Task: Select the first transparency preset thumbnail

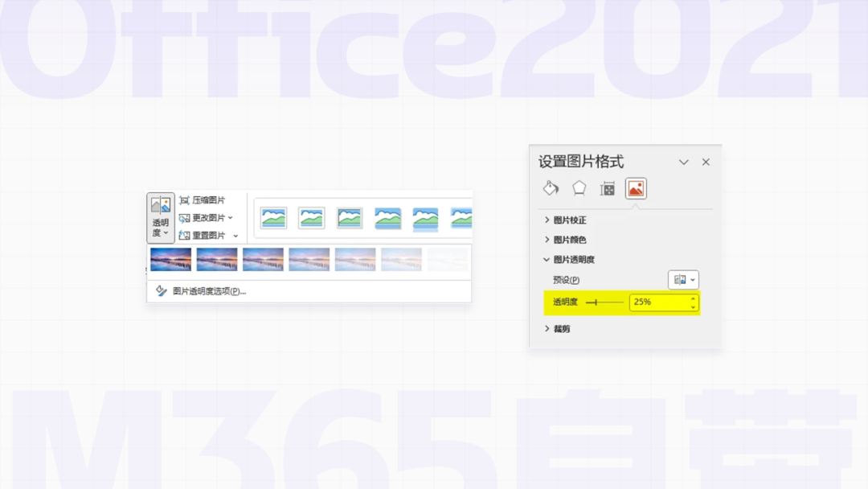Action: [171, 259]
